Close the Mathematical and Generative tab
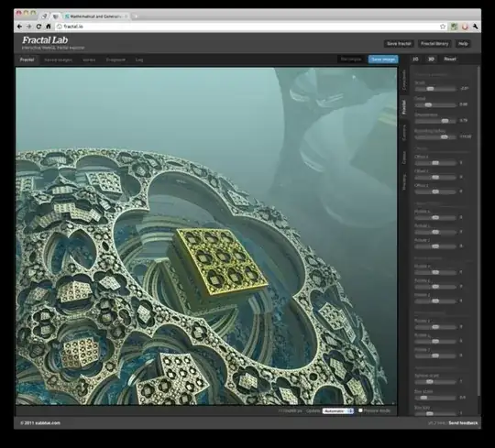The image size is (495, 448). tap(126, 16)
